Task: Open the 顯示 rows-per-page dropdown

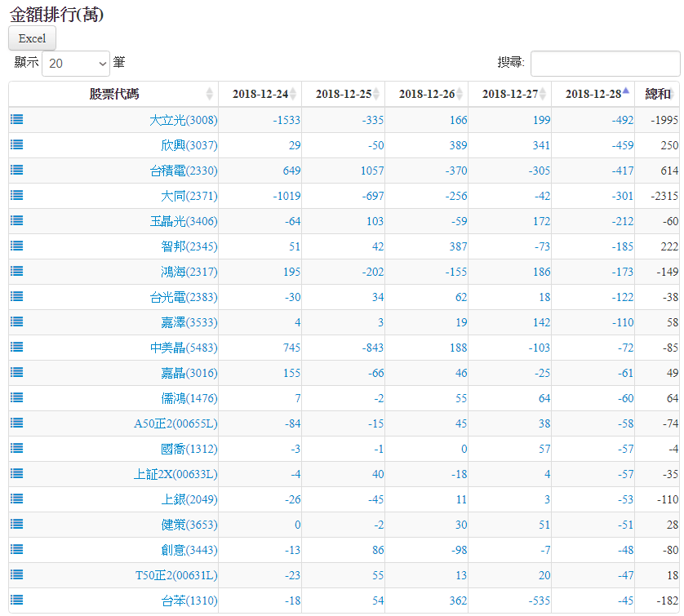Action: pyautogui.click(x=76, y=63)
